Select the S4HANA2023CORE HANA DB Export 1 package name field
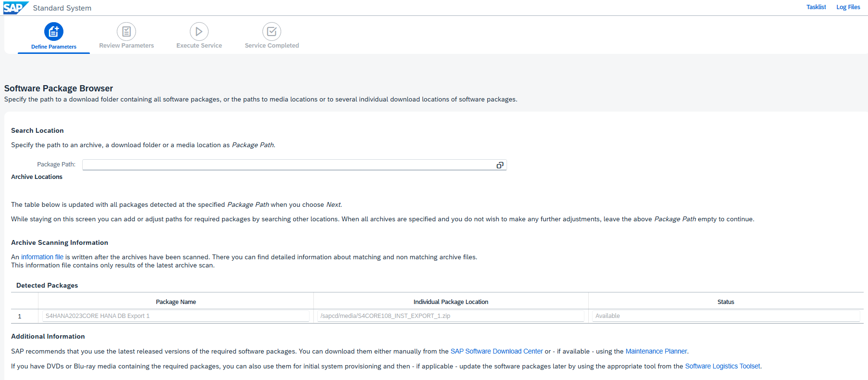 [x=176, y=316]
